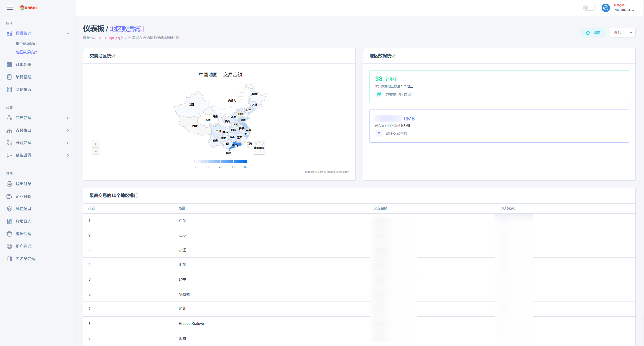Expand the 系统设置 submenu arrow
The width and height of the screenshot is (644, 346).
pyautogui.click(x=68, y=155)
